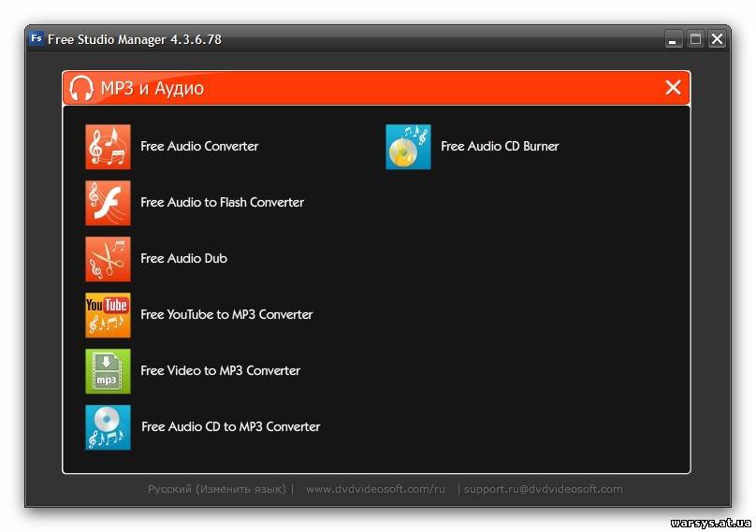Select the "Free Audio CD Burner" label
This screenshot has width=756, height=532.
(500, 146)
